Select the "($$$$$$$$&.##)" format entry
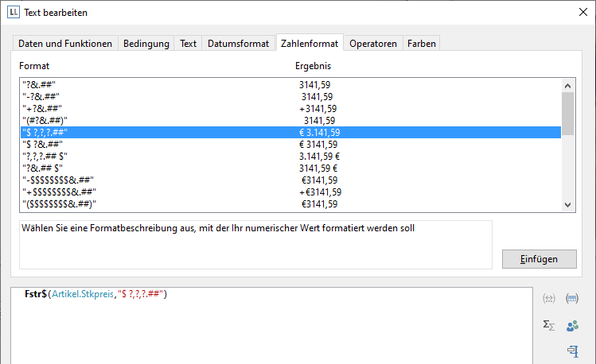The width and height of the screenshot is (596, 364). [x=60, y=204]
